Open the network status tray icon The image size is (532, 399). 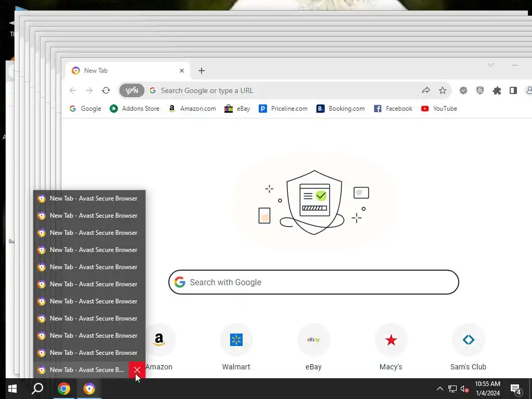453,389
